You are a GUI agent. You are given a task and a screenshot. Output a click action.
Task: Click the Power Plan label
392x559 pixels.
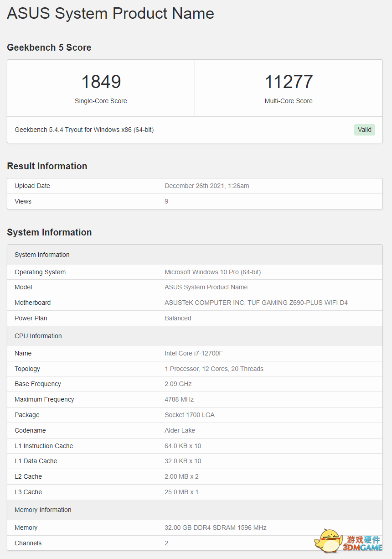pyautogui.click(x=31, y=318)
